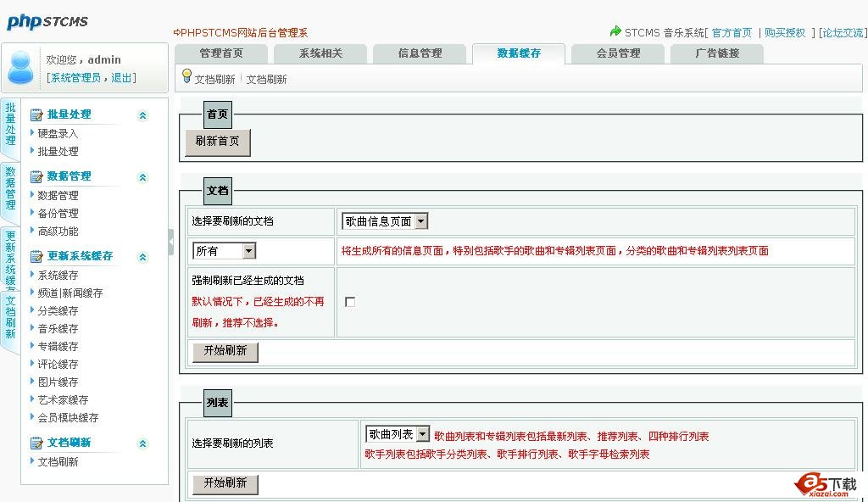Click the 数据管理 section notepad icon

(36, 177)
